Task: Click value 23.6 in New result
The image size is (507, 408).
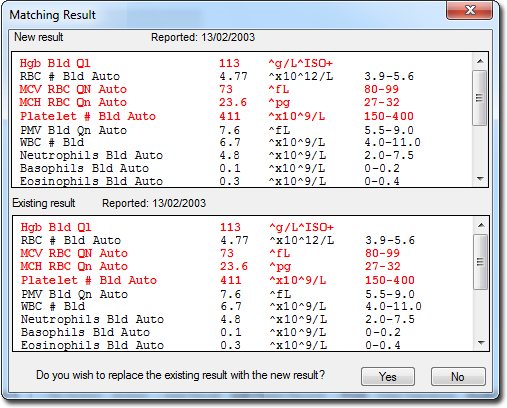Action: point(233,102)
